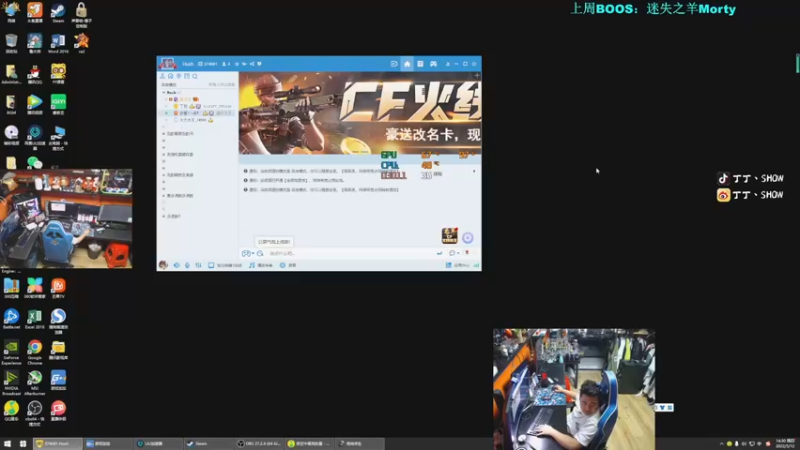Click the search magnifier icon in YY sidebar
The image size is (800, 450).
coord(195,76)
